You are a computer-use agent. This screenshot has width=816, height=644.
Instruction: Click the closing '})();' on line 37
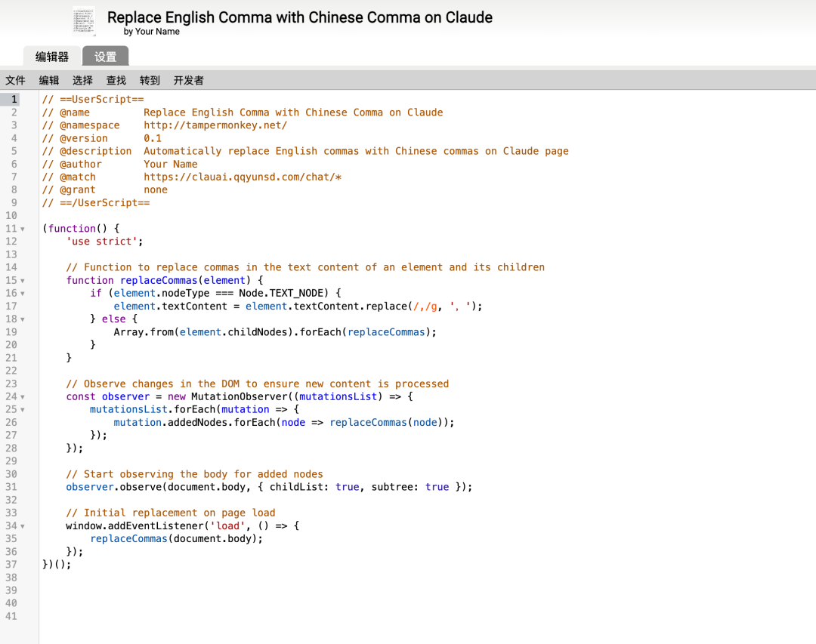point(57,565)
